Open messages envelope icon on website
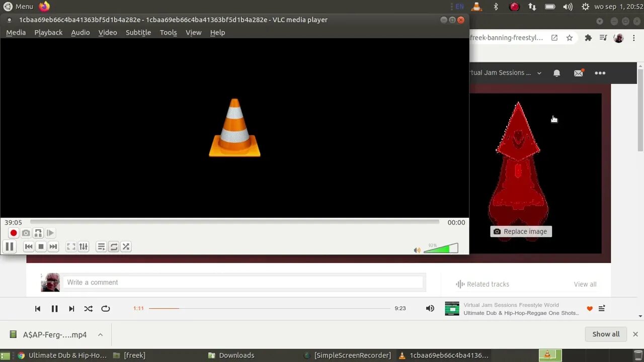Viewport: 644px width, 362px height. (579, 73)
